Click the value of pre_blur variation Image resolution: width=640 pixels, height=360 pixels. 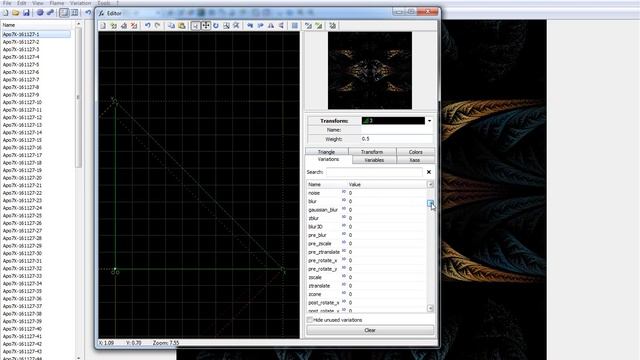[386, 235]
